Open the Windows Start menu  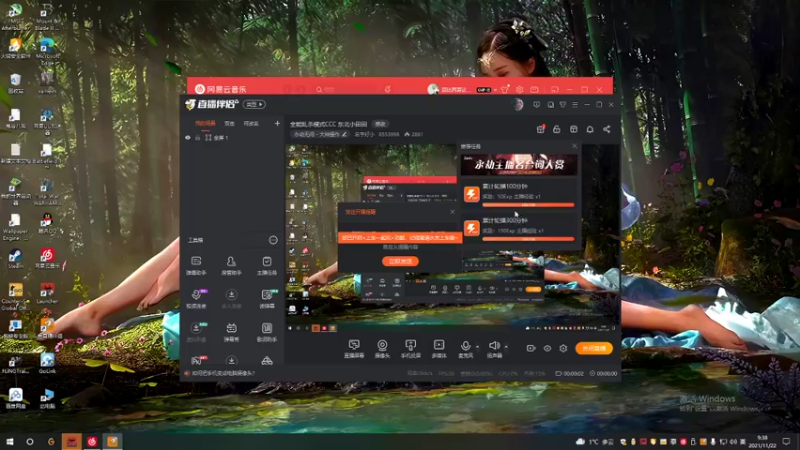(9, 441)
